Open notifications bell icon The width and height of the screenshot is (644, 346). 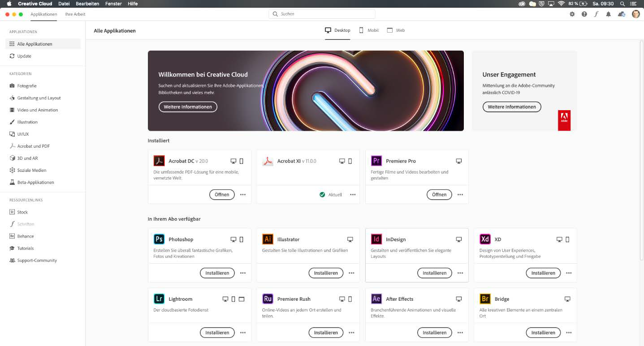(x=608, y=14)
